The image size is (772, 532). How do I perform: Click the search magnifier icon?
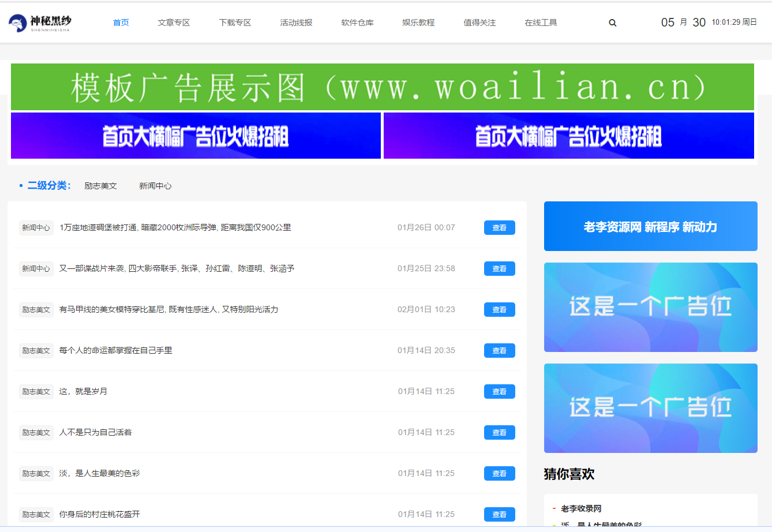point(612,23)
